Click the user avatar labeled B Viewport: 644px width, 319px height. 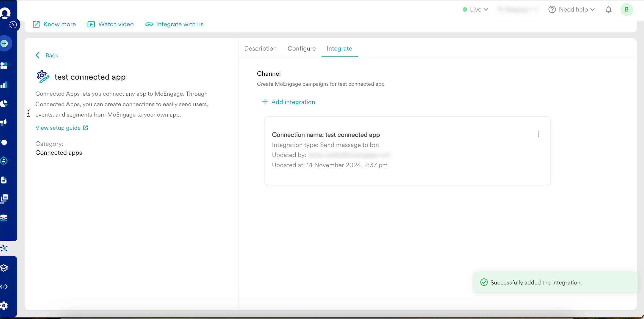[626, 9]
